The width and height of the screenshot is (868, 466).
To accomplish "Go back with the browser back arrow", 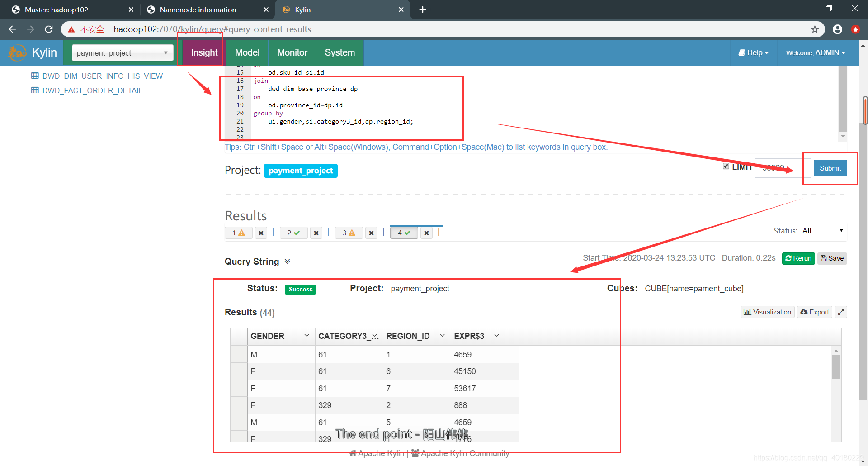I will click(x=13, y=29).
